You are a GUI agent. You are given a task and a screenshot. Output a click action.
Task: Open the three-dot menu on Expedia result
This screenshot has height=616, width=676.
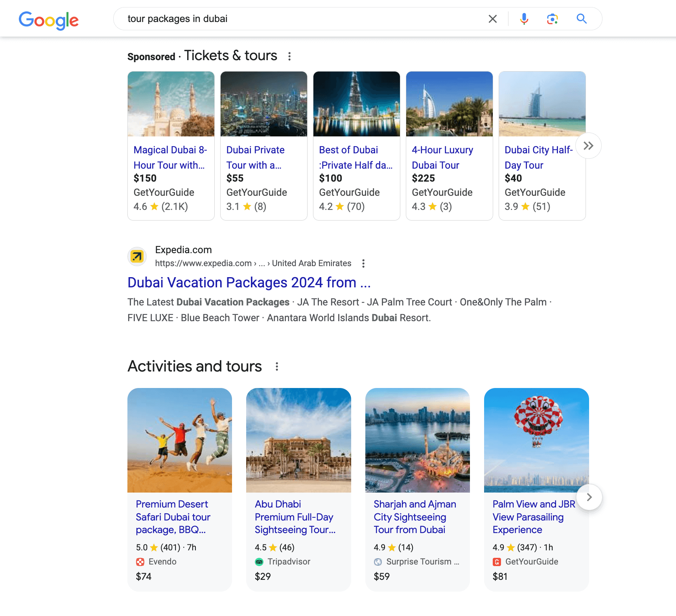tap(363, 263)
